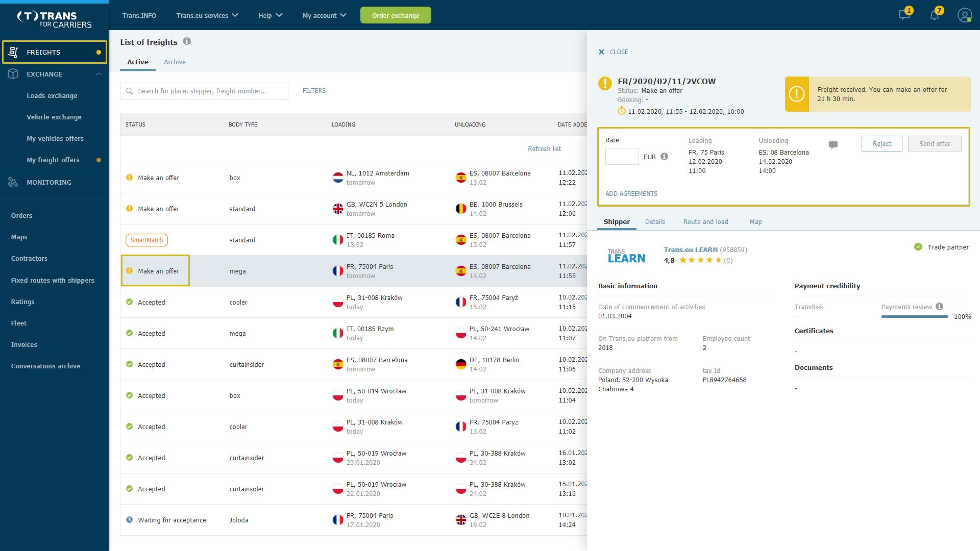
Task: Click clock icon of Waiting for acceptance row
Action: tap(129, 520)
